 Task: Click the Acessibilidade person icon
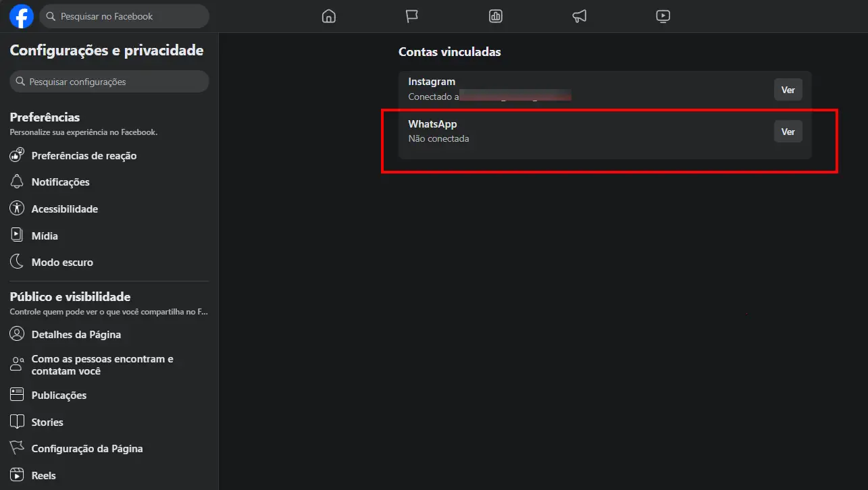click(x=17, y=209)
